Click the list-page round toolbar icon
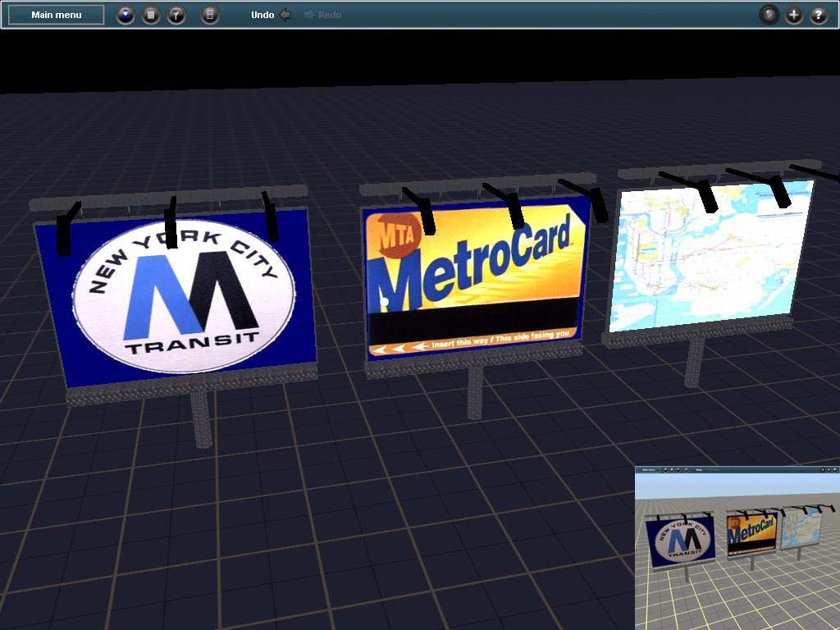Screen dimensions: 840x630 pyautogui.click(x=151, y=15)
